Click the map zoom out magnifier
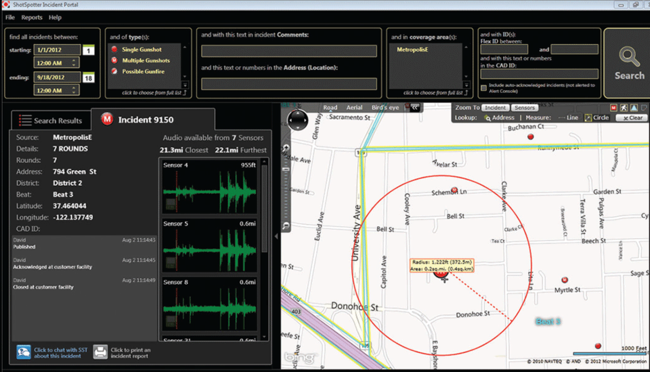The image size is (650, 372). [x=286, y=226]
